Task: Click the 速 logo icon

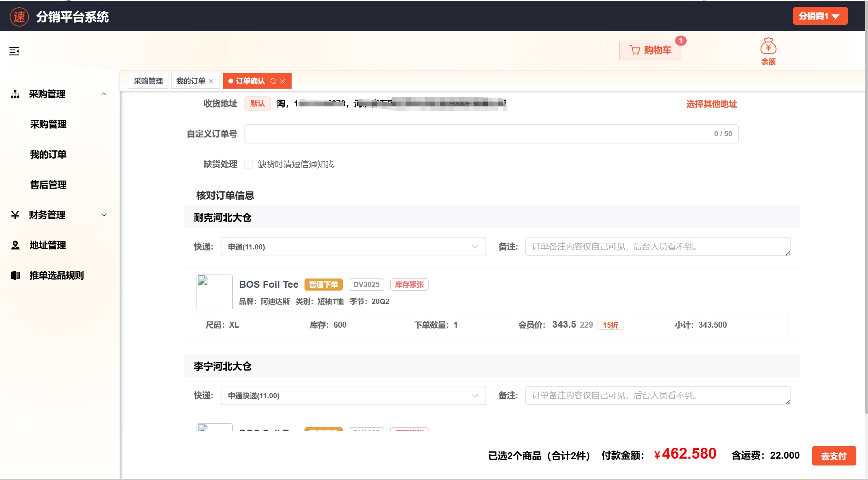Action: [19, 17]
